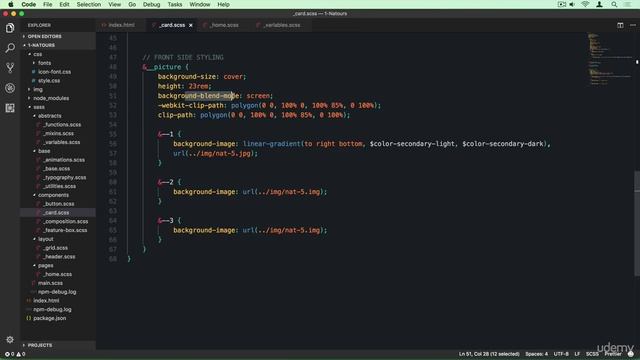Open the user account menu bar icon
The width and height of the screenshot is (640, 360).
click(x=599, y=4)
